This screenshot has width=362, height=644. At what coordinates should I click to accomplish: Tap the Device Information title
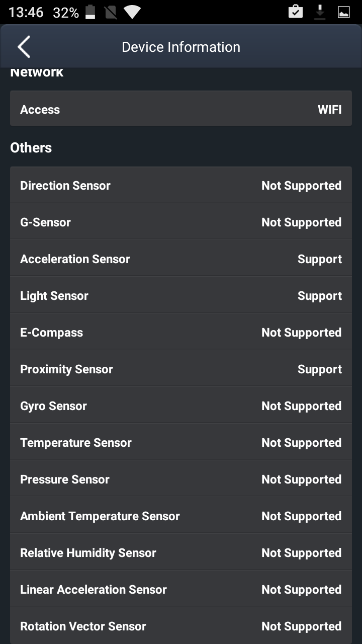pos(181,47)
